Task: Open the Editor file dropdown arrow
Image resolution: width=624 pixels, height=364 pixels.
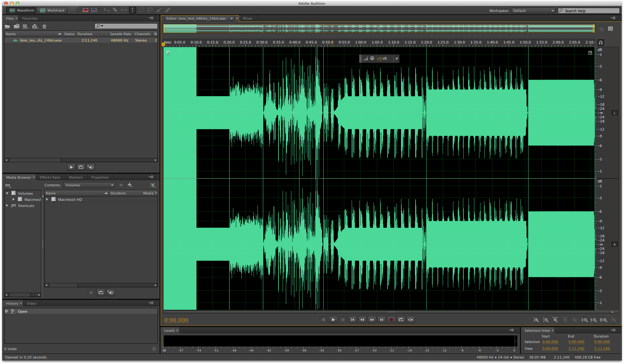Action: (x=231, y=18)
